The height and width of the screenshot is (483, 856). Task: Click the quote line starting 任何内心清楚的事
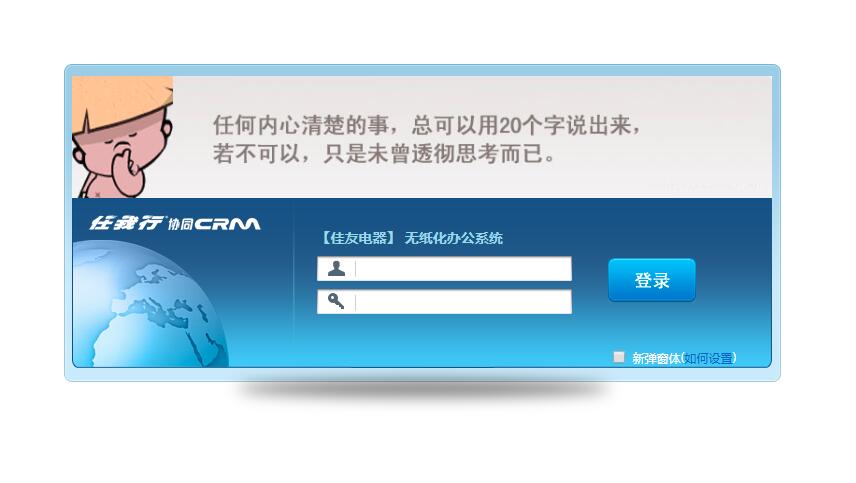(x=426, y=126)
